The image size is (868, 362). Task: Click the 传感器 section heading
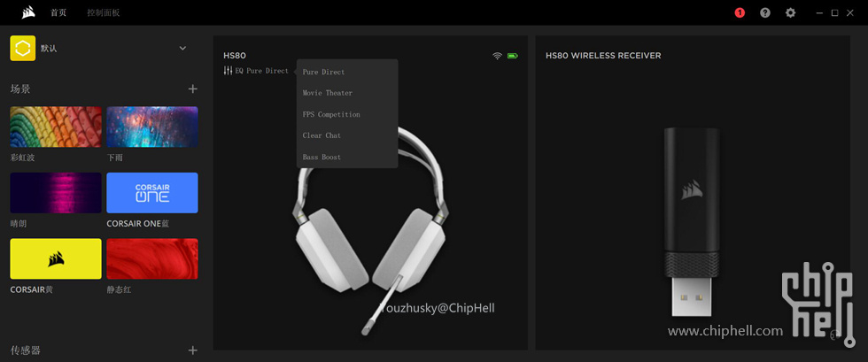click(x=26, y=350)
